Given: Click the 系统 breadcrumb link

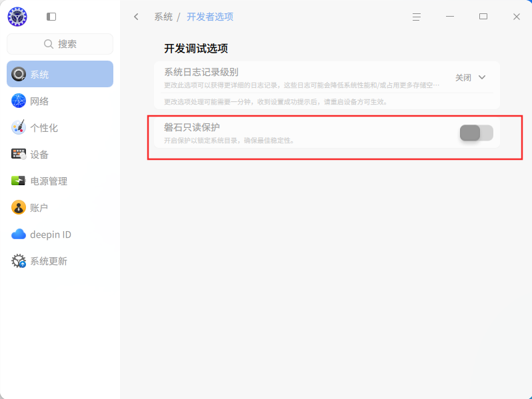Looking at the screenshot, I should click(163, 17).
